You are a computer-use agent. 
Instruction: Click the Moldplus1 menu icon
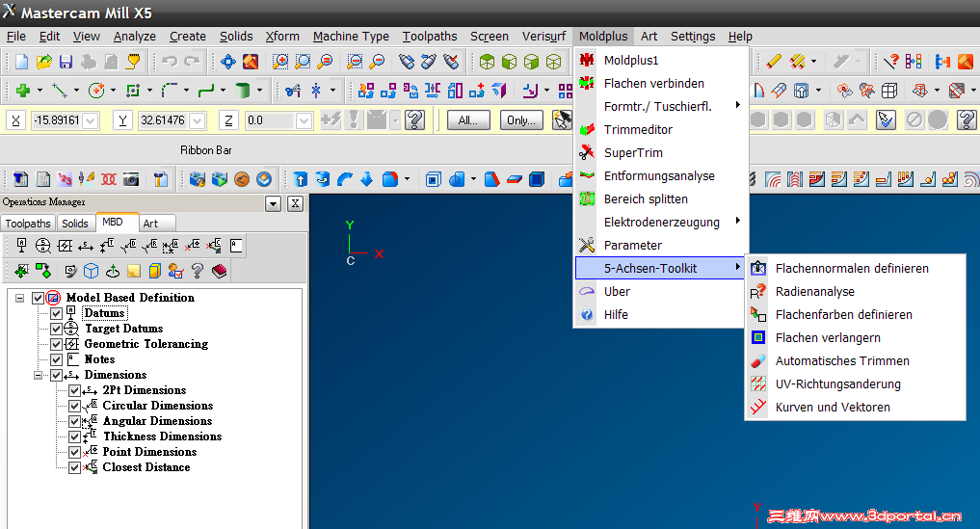point(587,60)
